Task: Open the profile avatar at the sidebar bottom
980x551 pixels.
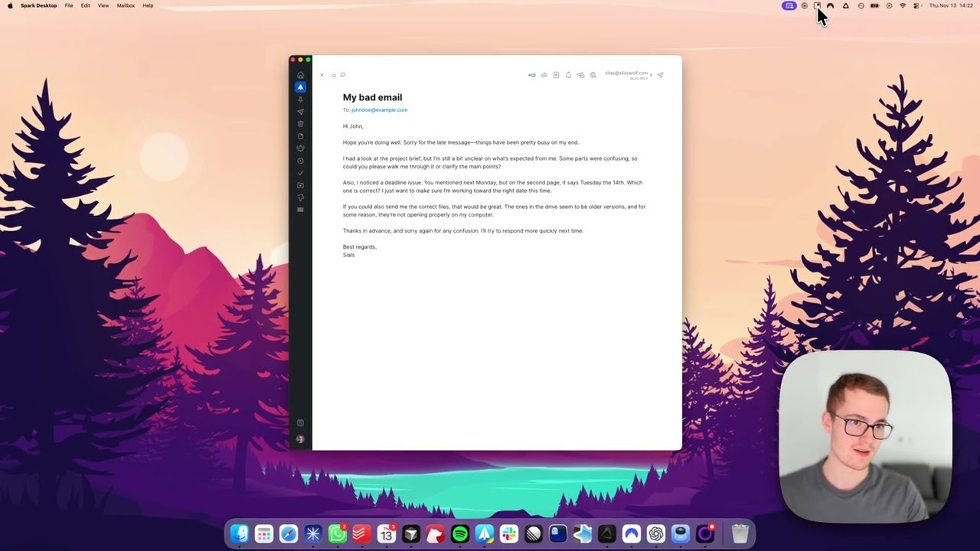Action: [300, 439]
